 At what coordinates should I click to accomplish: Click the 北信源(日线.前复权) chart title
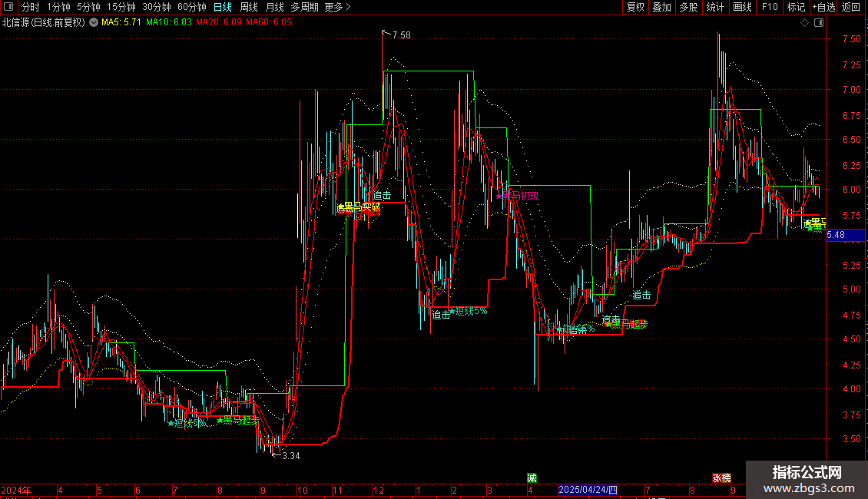coord(44,23)
